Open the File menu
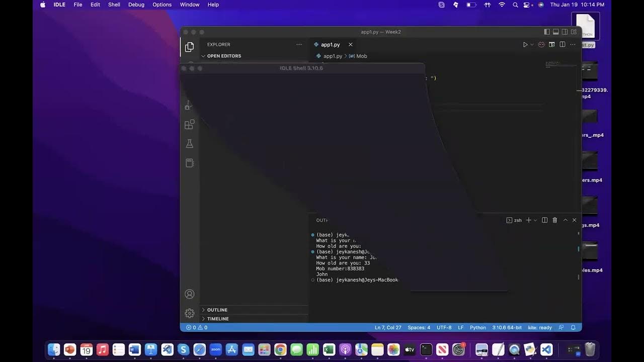644x362 pixels. pos(77,5)
